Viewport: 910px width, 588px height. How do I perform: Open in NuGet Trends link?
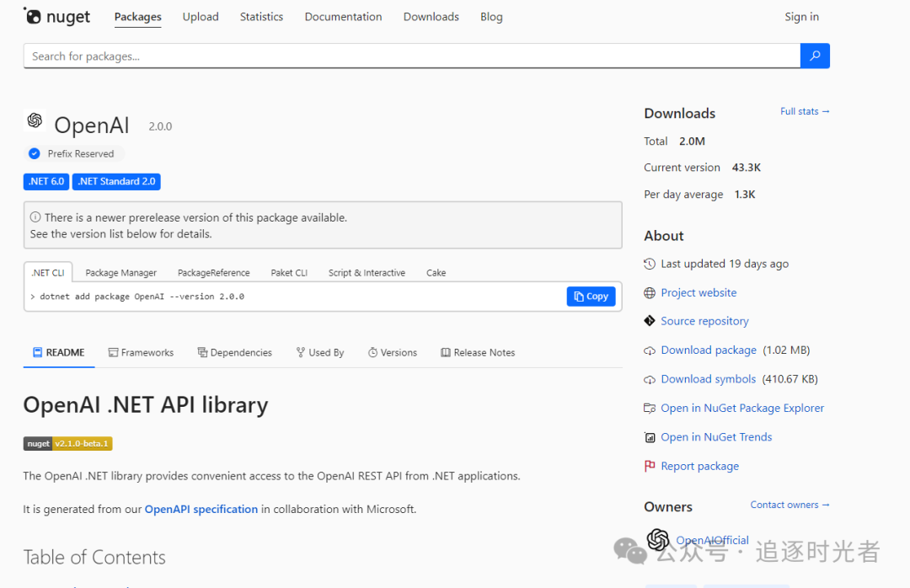tap(716, 437)
